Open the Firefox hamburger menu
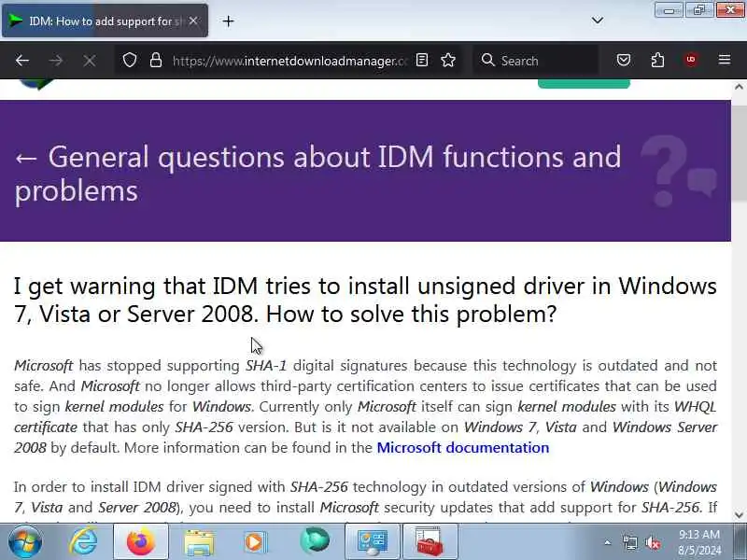747x560 pixels. 725,60
